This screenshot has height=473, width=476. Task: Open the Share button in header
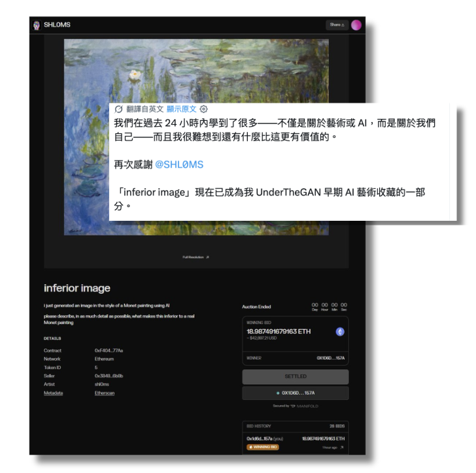[x=337, y=25]
